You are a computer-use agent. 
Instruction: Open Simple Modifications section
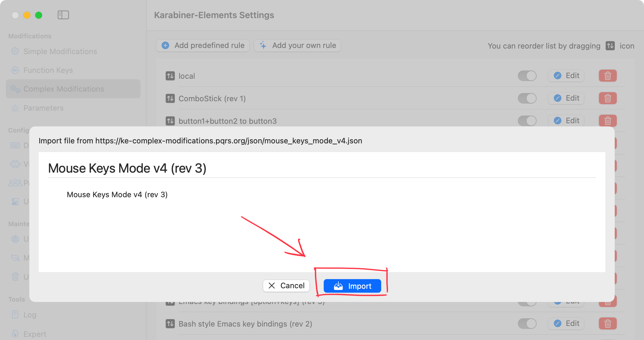(x=73, y=51)
